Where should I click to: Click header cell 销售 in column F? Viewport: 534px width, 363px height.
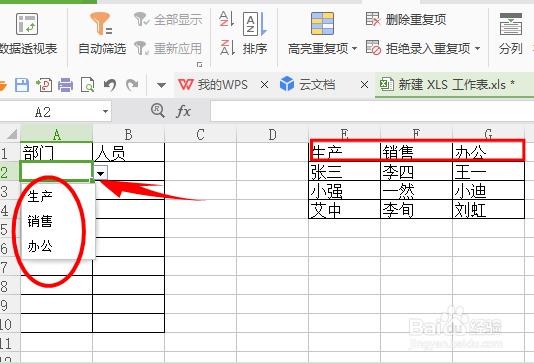click(416, 152)
